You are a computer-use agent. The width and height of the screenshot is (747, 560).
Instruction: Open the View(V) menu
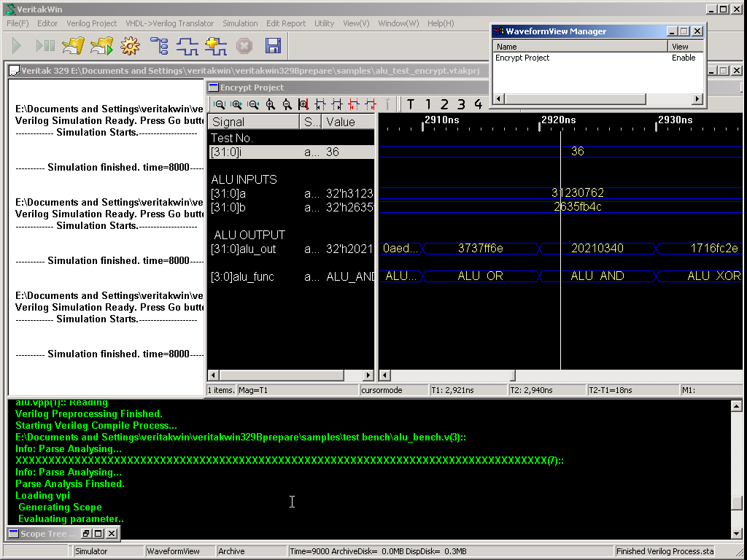[356, 23]
